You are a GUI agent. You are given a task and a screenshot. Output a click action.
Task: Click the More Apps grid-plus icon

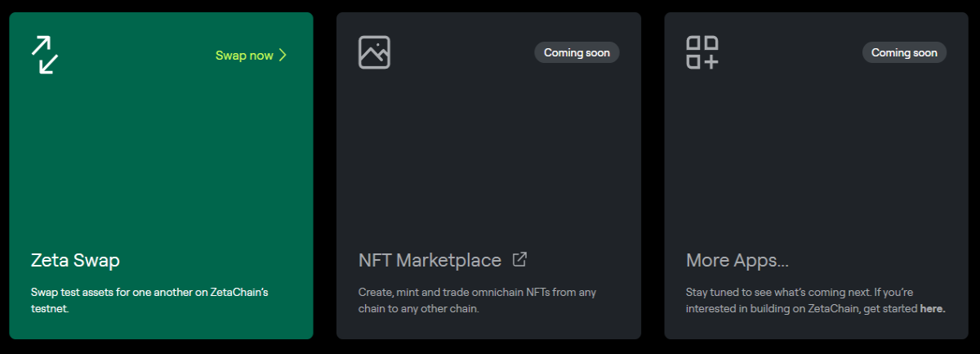click(702, 52)
